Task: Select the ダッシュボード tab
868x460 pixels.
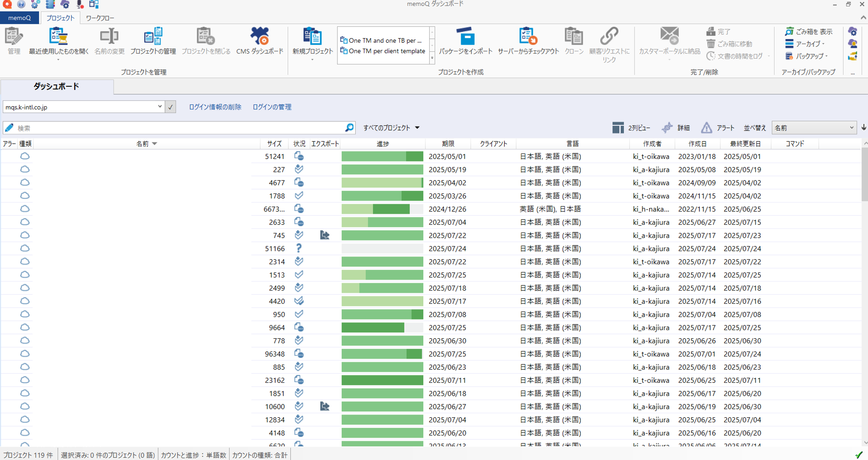Action: click(x=57, y=86)
